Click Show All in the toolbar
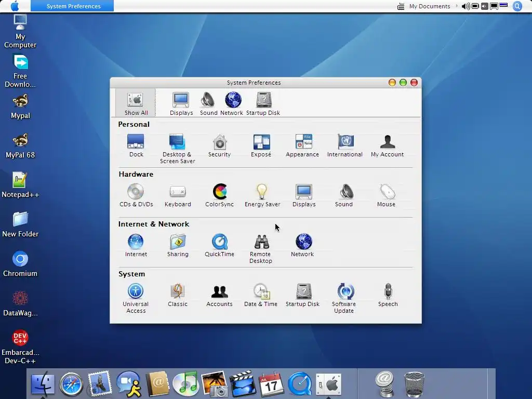Image resolution: width=532 pixels, height=399 pixels. pyautogui.click(x=136, y=103)
